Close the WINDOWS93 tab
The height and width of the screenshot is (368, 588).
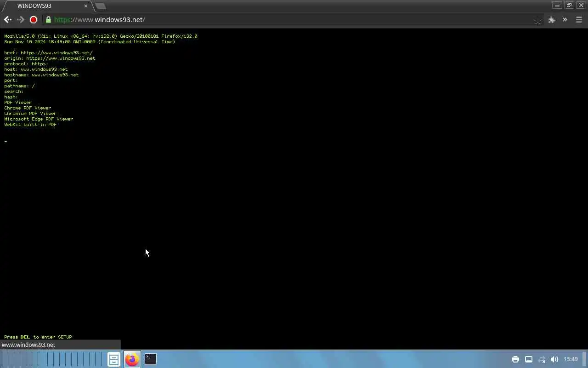point(85,6)
